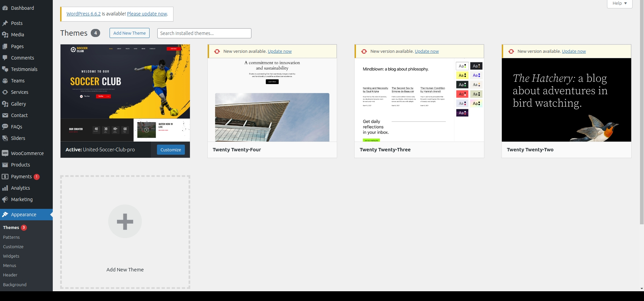The image size is (644, 301).
Task: Click Update now for Twenty Twenty-Four
Action: pos(280,51)
